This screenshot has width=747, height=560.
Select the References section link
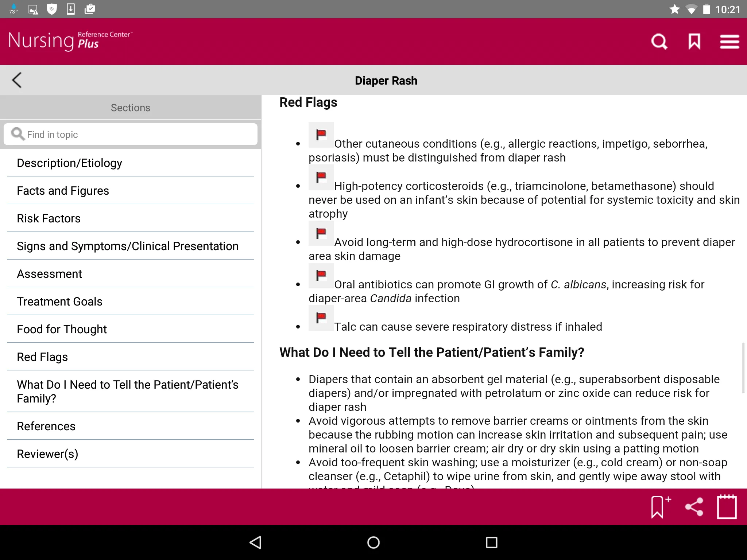pos(46,426)
